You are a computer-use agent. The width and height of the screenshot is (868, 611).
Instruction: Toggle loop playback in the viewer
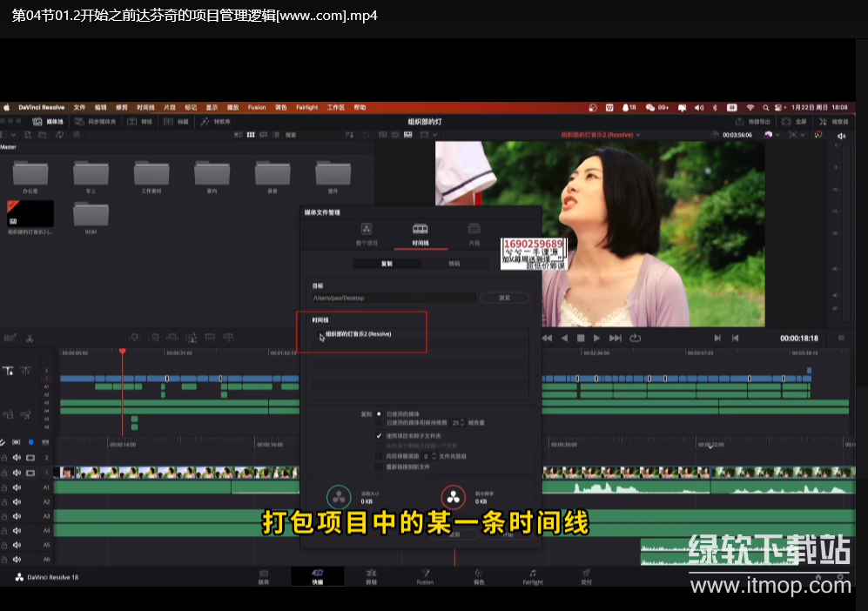(x=636, y=338)
